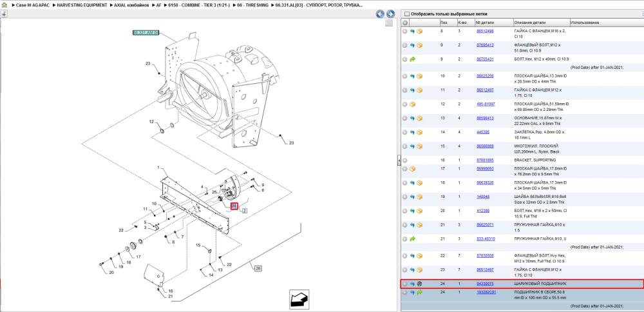Click the green arrow icon for part 833-40310

coord(412,239)
